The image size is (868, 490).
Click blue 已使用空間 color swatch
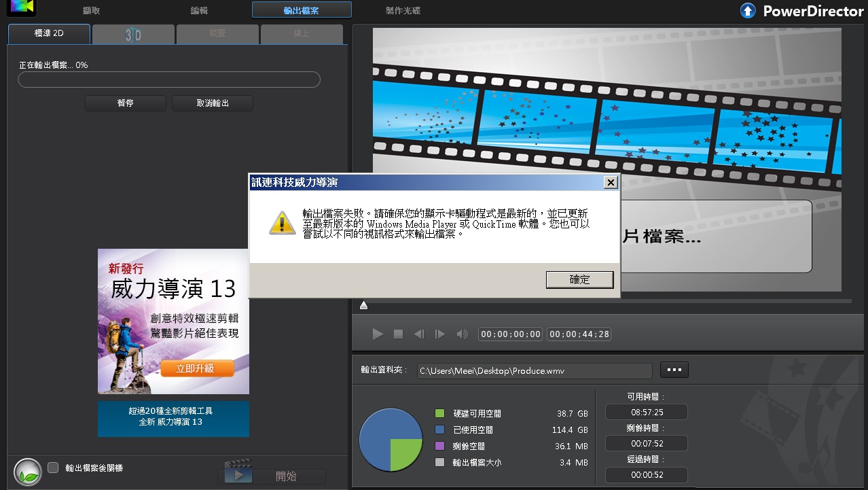click(x=439, y=430)
